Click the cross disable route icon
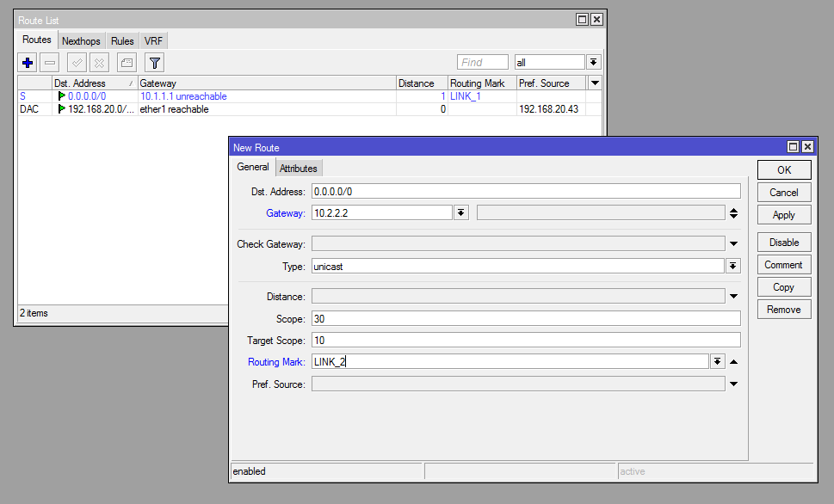The height and width of the screenshot is (504, 834). point(100,63)
